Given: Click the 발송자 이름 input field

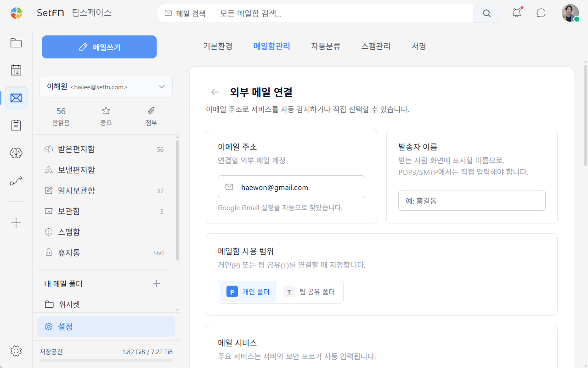Looking at the screenshot, I should [472, 201].
